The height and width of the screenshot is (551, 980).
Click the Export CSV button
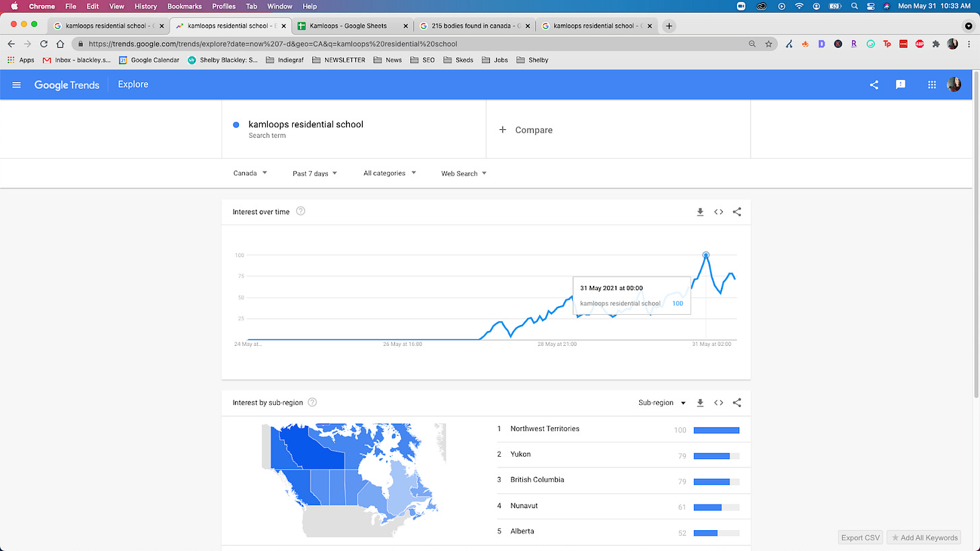860,538
